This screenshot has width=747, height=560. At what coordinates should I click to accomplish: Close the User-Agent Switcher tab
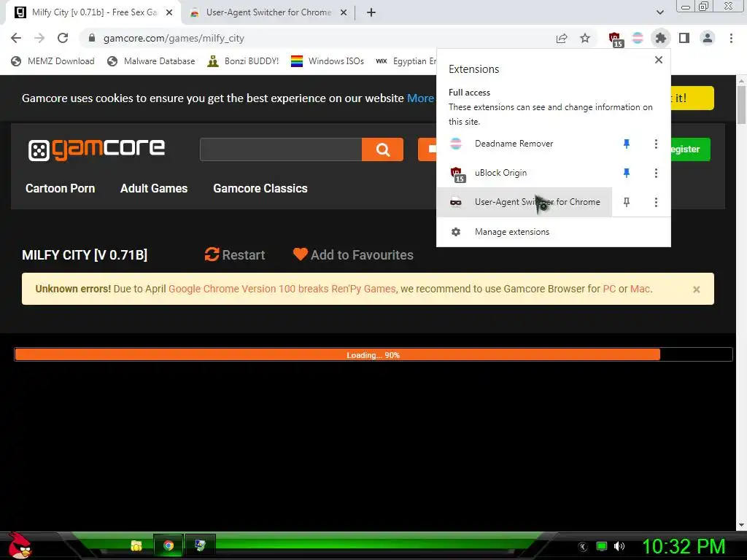coord(344,12)
